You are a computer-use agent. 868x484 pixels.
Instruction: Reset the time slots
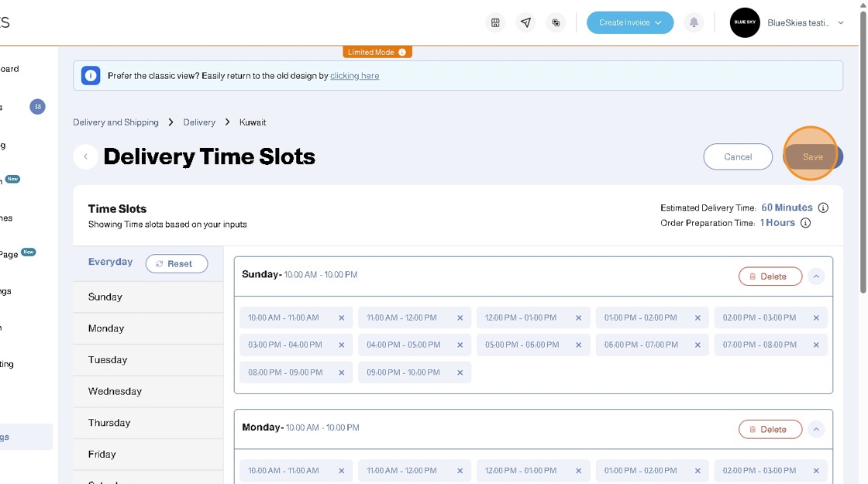(x=177, y=264)
